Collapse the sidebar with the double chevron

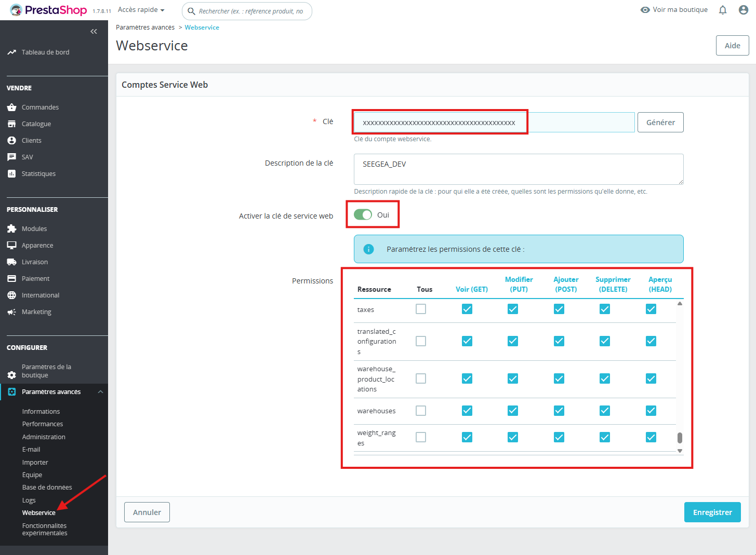click(x=94, y=31)
